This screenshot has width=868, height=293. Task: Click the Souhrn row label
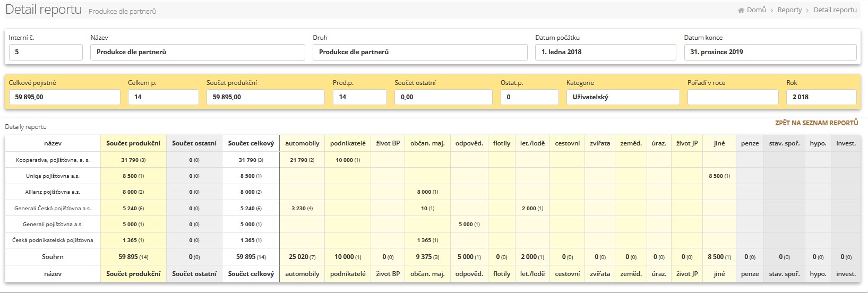coord(53,257)
